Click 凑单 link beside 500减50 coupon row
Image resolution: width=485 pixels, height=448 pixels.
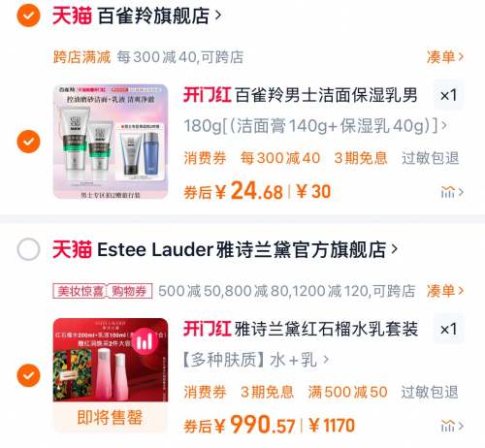445,291
